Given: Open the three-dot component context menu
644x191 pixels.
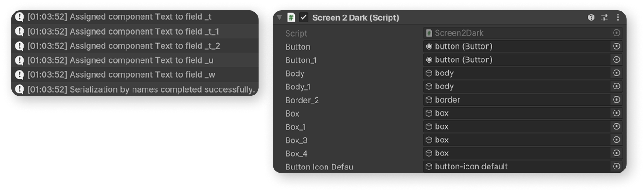Looking at the screenshot, I should tap(618, 17).
